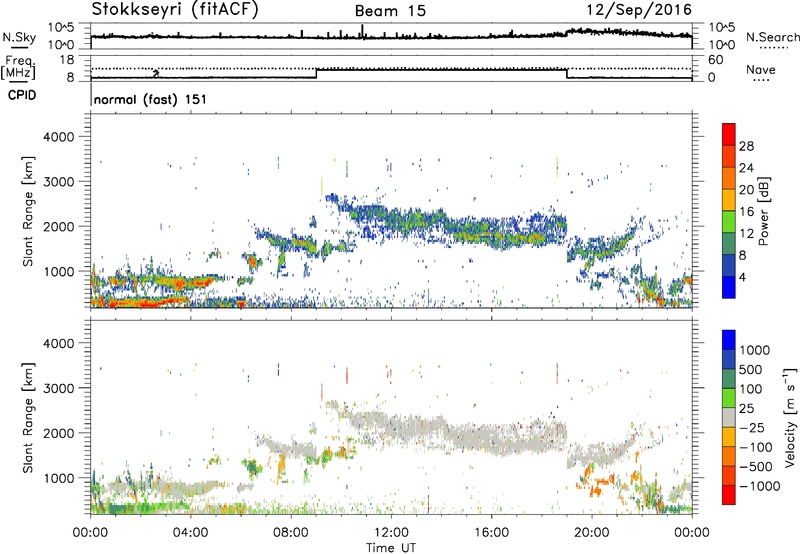Click the "08:00" time tick label
Image resolution: width=800 pixels, height=554 pixels.
[291, 533]
